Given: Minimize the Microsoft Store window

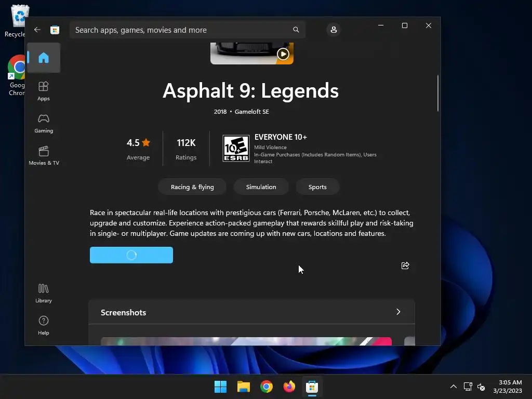Looking at the screenshot, I should tap(381, 25).
